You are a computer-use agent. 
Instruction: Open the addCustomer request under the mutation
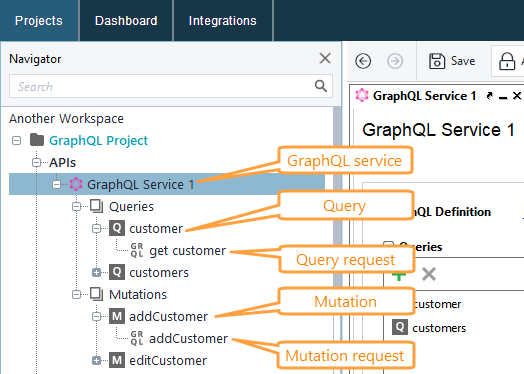click(188, 339)
